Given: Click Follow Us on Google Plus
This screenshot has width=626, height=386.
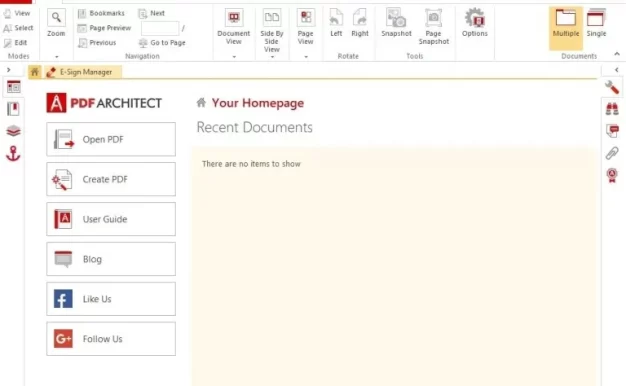Looking at the screenshot, I should click(111, 339).
